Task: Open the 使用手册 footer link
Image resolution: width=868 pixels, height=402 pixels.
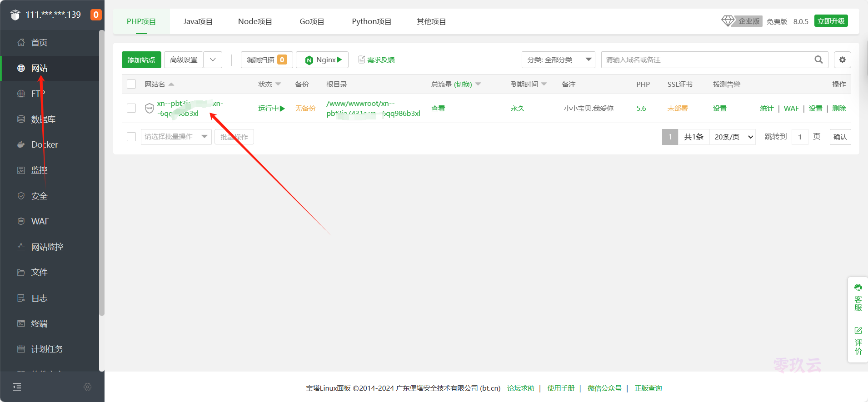Action: coord(561,388)
